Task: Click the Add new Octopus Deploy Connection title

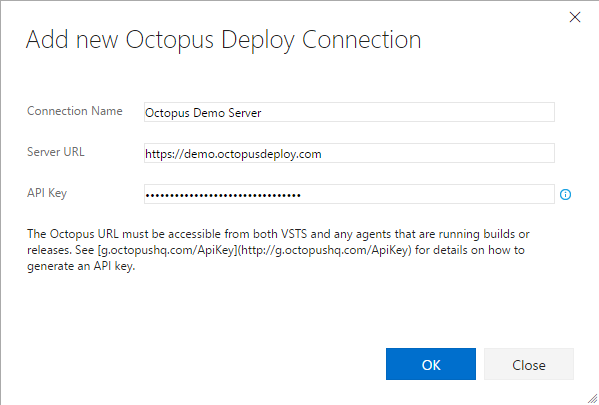Action: tap(223, 40)
